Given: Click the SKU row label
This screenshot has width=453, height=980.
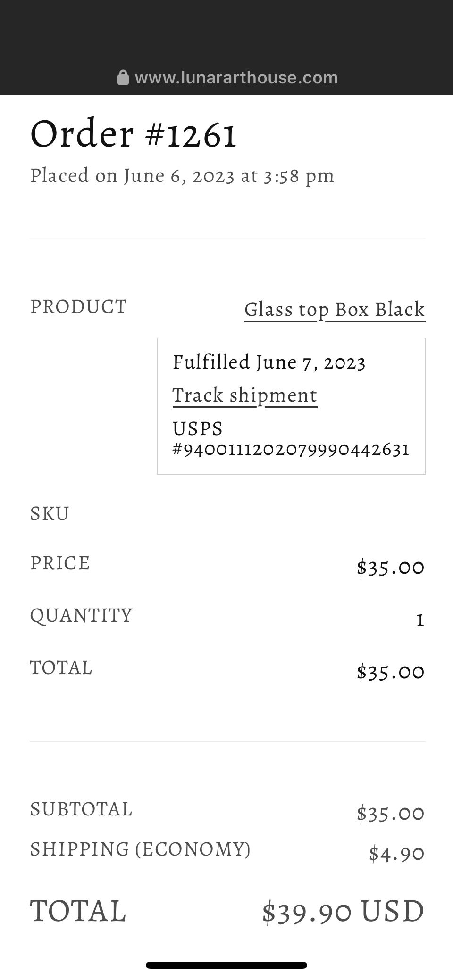Looking at the screenshot, I should (x=50, y=513).
